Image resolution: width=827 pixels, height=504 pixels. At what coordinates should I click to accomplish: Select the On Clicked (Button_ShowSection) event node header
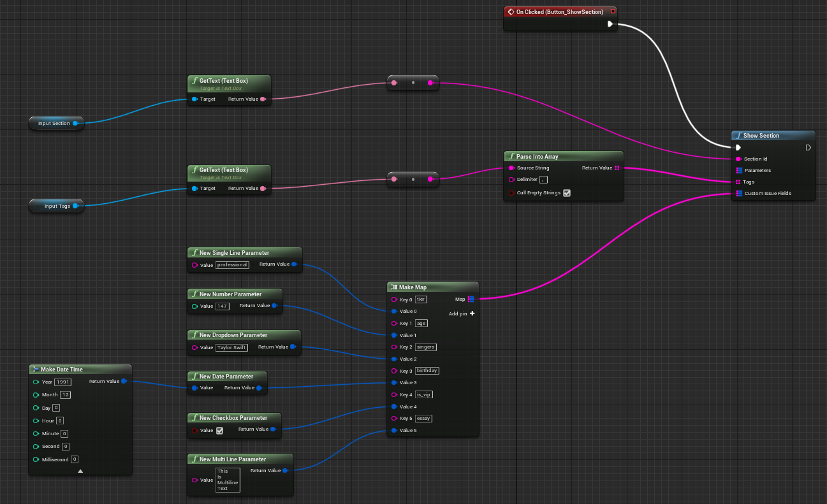point(559,11)
